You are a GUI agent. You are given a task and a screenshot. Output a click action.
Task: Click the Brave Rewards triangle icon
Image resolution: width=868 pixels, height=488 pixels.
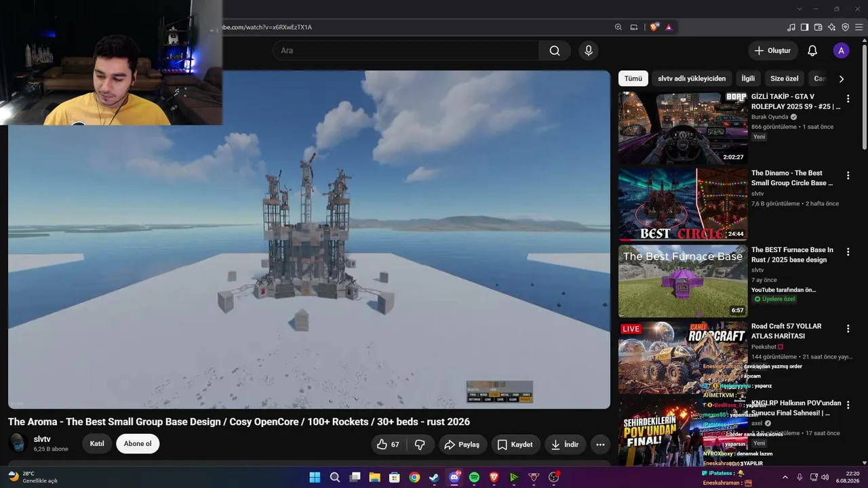[x=669, y=27]
